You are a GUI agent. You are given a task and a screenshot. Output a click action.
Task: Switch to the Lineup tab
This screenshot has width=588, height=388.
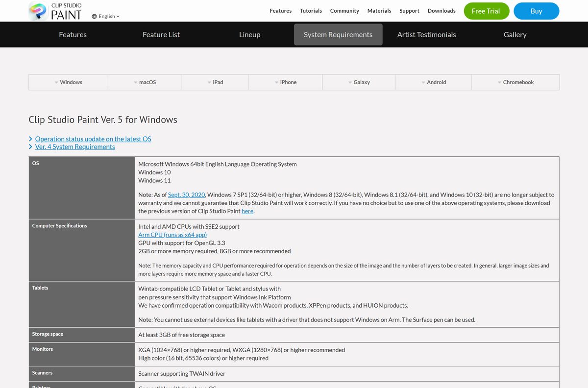tap(249, 35)
